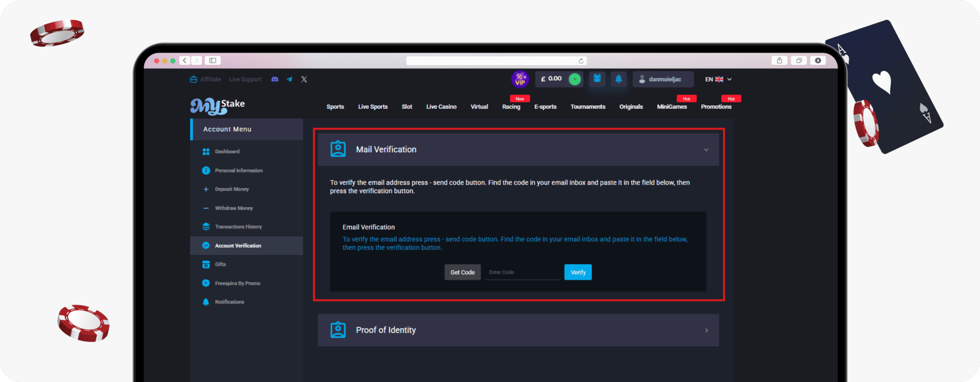Click the green deposit plus button
Screen dimensions: 980x382
coord(574,79)
